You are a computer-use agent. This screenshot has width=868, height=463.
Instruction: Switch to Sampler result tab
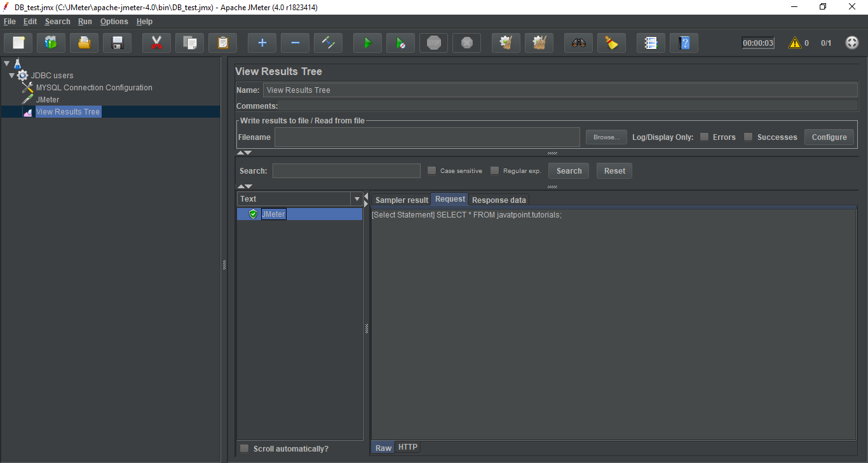pyautogui.click(x=402, y=200)
